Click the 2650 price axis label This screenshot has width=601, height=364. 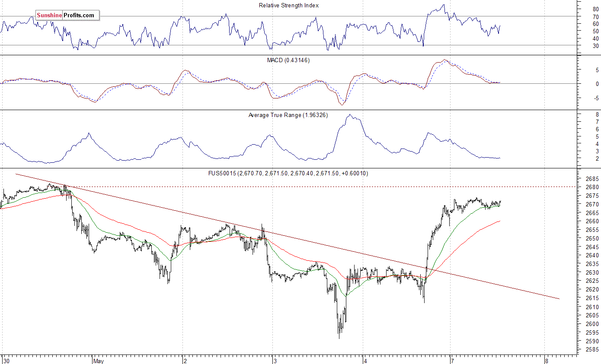pyautogui.click(x=593, y=238)
